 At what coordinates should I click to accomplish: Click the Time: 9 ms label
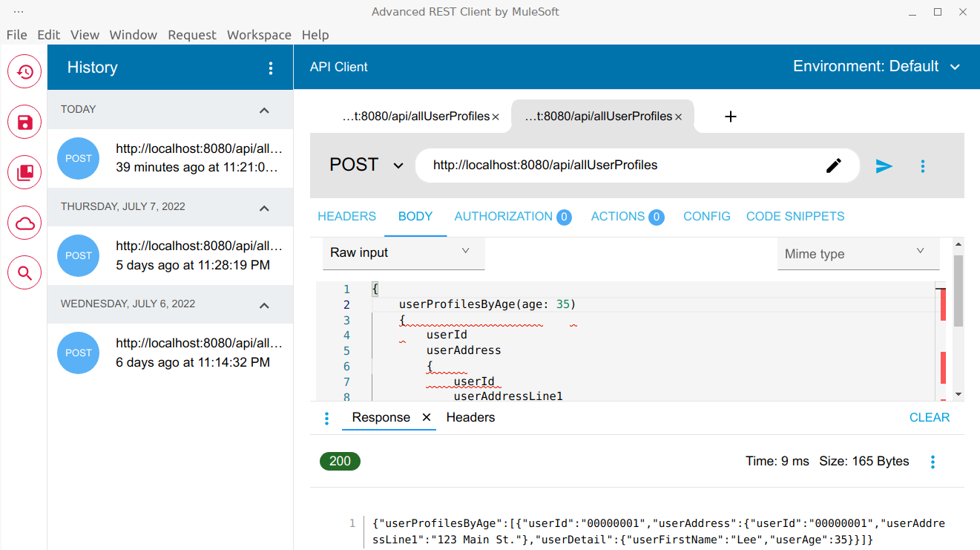pos(777,461)
